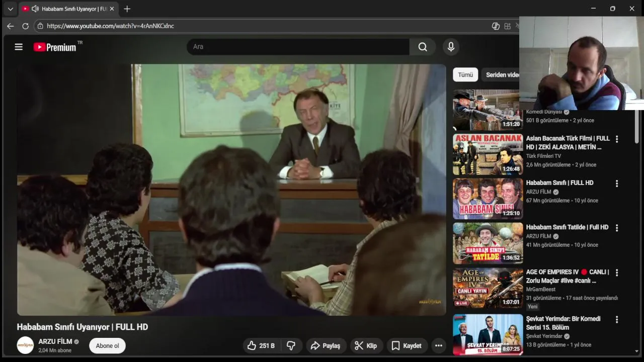Focus the Ara search field
The height and width of the screenshot is (362, 644).
(x=298, y=47)
